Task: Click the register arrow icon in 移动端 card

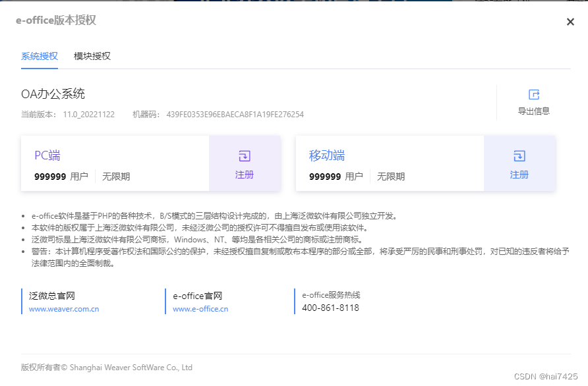Action: pos(521,155)
